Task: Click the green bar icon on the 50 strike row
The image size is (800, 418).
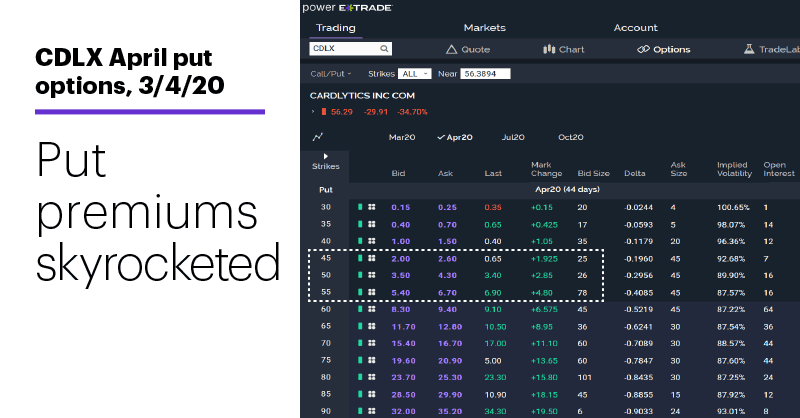Action: pos(360,275)
